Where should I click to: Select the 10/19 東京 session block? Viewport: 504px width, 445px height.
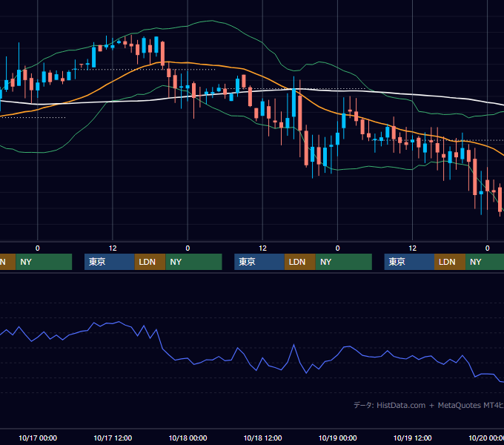coord(409,262)
